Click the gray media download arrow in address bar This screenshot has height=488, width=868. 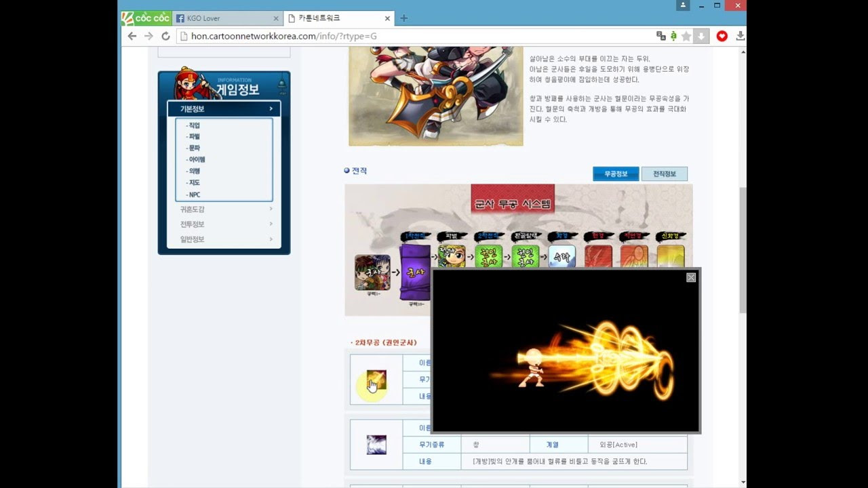point(701,36)
